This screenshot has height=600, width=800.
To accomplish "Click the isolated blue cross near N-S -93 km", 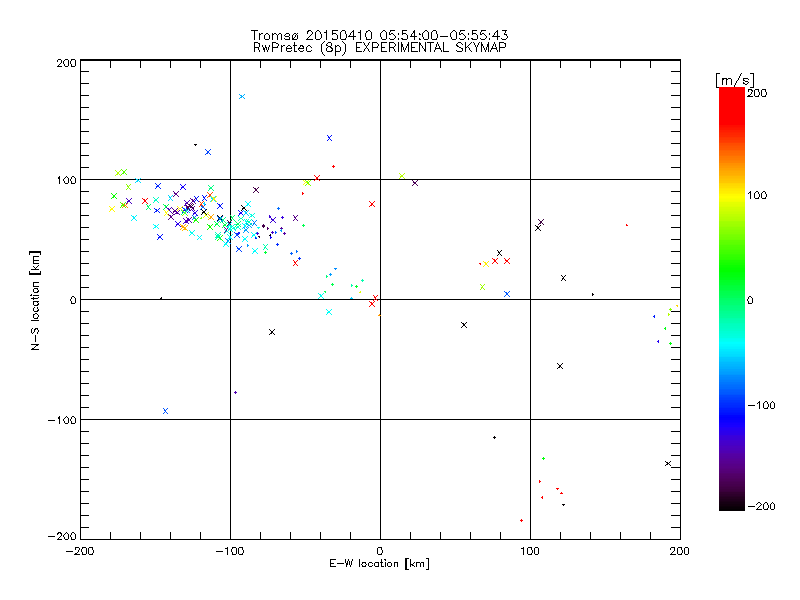I will (x=165, y=411).
